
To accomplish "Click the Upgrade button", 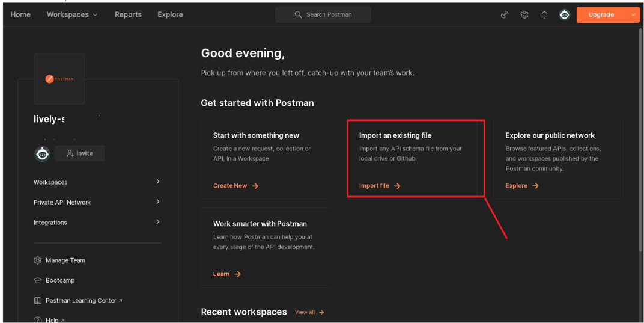I will click(x=601, y=15).
